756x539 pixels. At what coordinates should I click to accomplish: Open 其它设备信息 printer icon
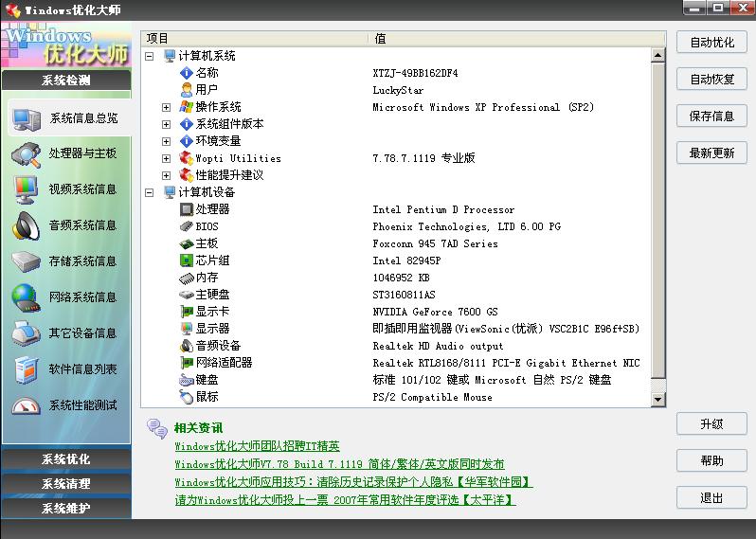coord(26,333)
